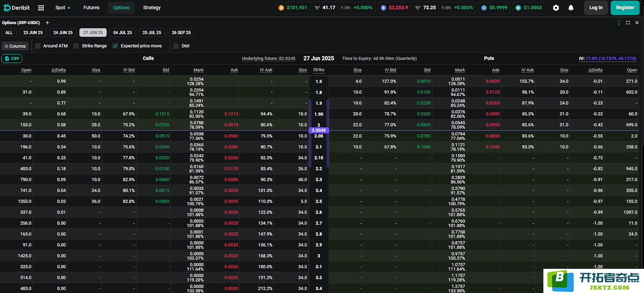Enable the Dist checkbox

click(176, 46)
